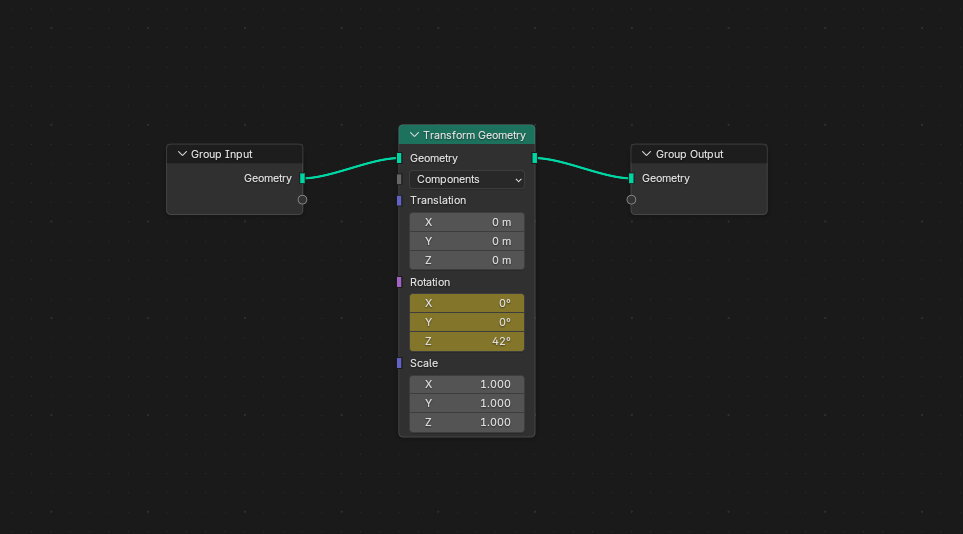The image size is (963, 534).
Task: Click the Rotation input socket
Action: 399,282
